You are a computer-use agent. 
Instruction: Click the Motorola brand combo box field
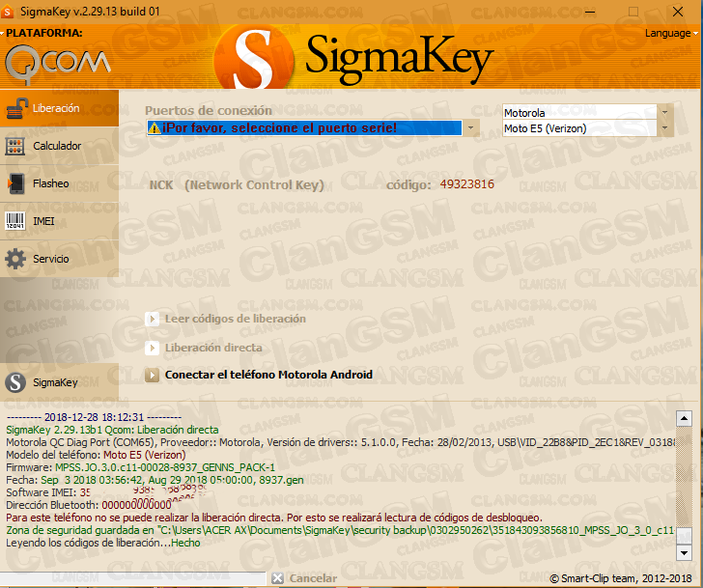tap(579, 113)
